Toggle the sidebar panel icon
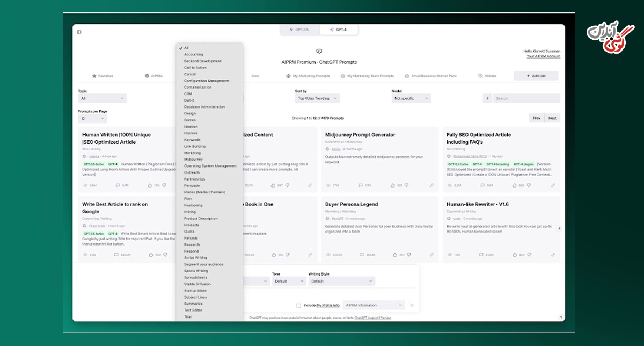Screen dimensions: 644x346 click(79, 32)
